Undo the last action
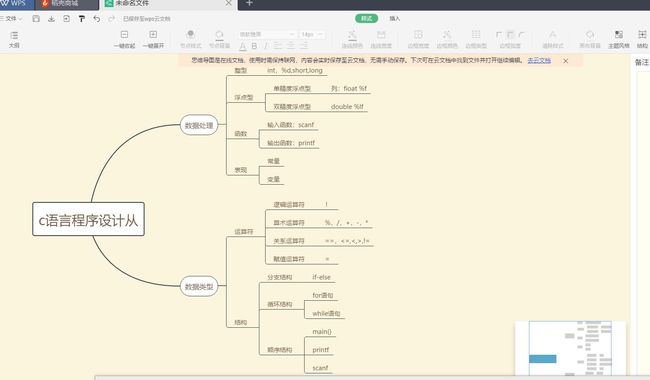 97,19
